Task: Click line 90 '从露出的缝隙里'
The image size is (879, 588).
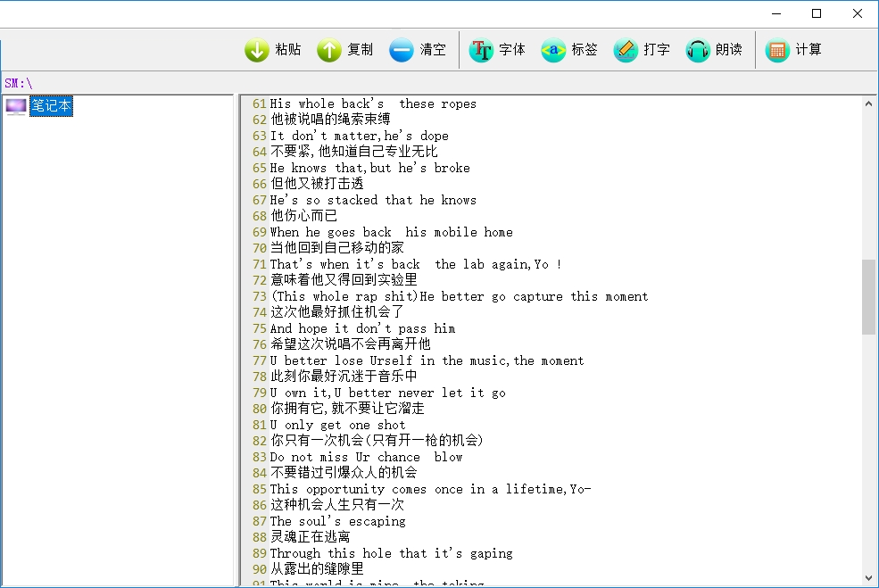Action: pos(317,569)
